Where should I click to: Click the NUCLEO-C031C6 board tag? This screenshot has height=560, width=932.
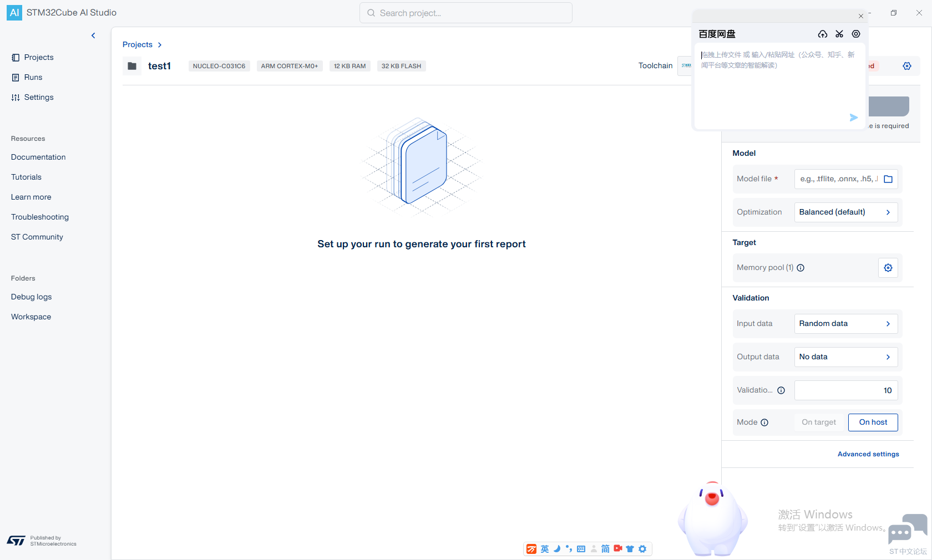click(219, 66)
